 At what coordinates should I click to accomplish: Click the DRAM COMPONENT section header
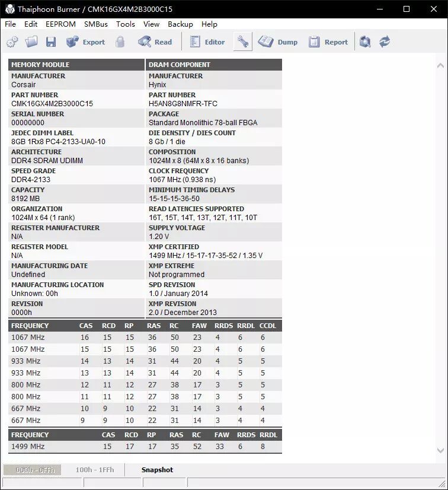point(214,65)
